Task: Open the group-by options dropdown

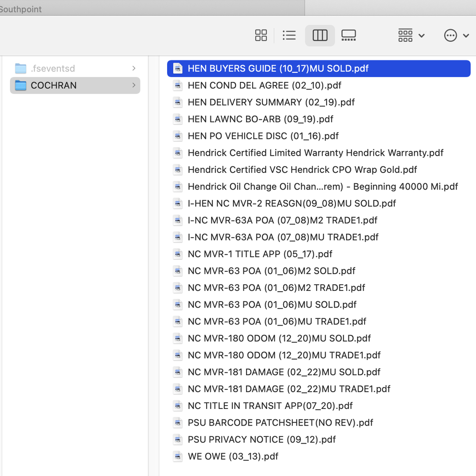Action: tap(411, 35)
